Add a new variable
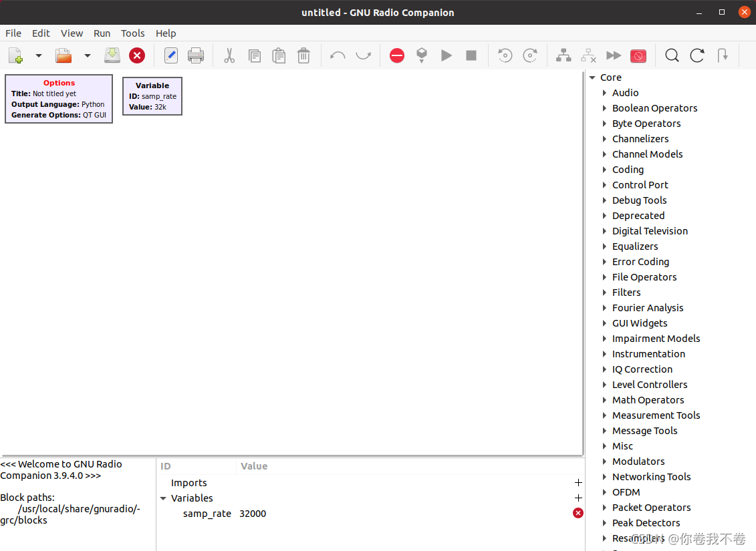 pyautogui.click(x=579, y=498)
